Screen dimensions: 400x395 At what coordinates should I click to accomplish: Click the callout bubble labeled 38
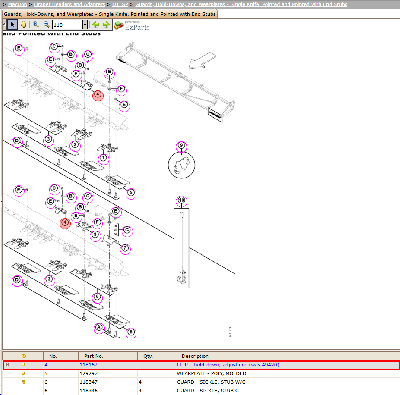coord(181,200)
